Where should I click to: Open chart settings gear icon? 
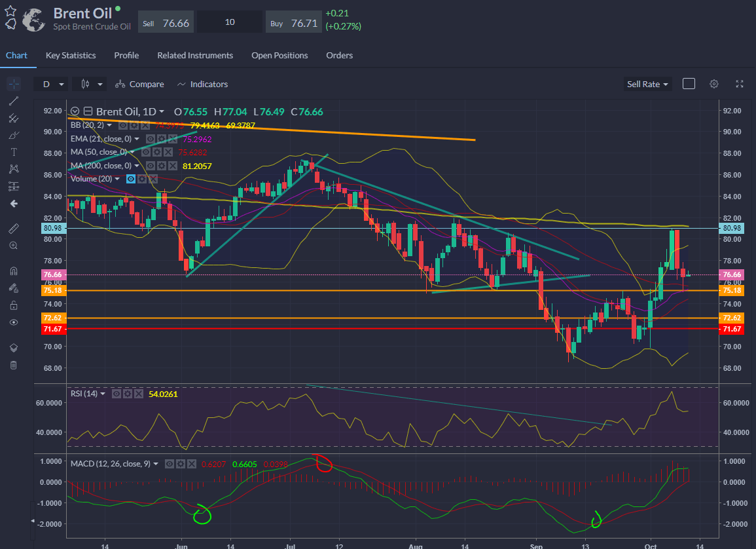714,84
